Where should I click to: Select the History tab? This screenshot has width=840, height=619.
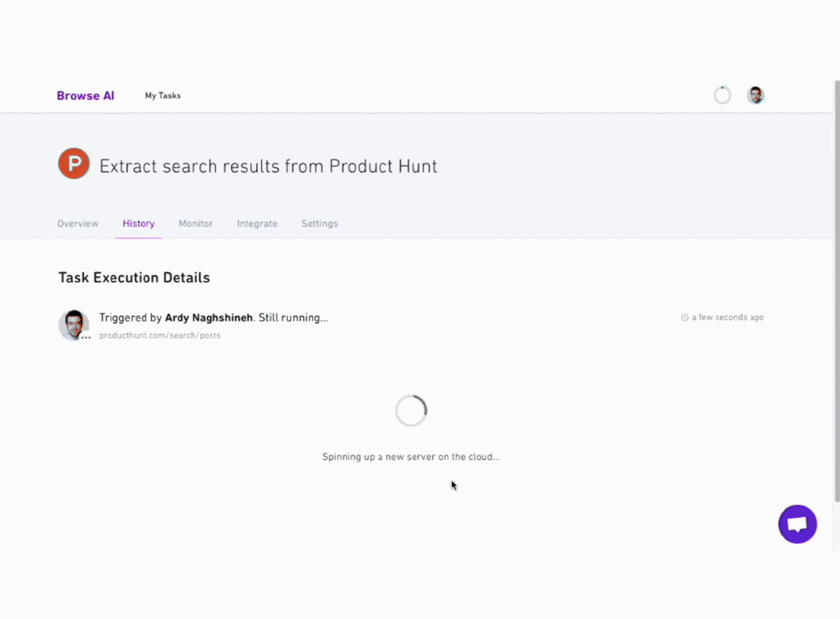(138, 223)
